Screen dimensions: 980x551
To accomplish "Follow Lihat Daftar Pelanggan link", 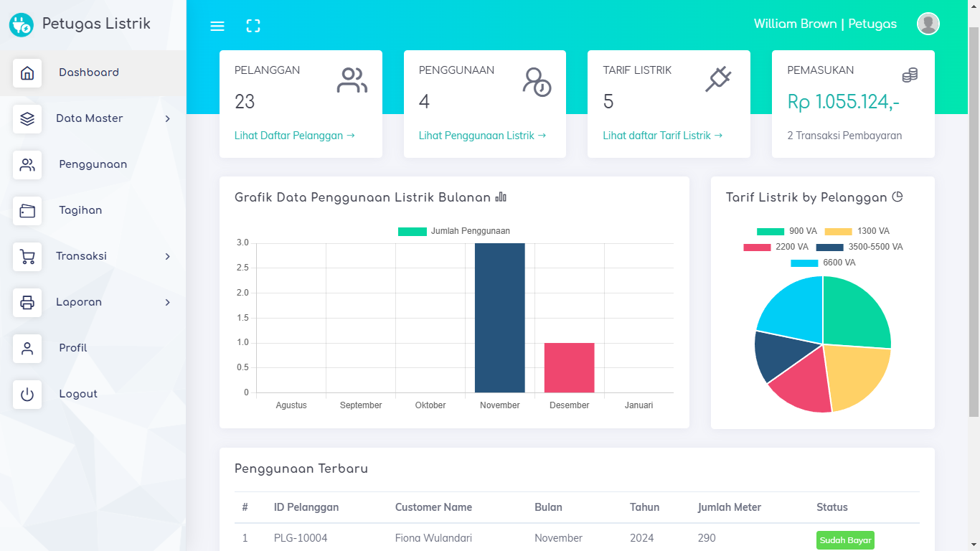I will [x=295, y=136].
